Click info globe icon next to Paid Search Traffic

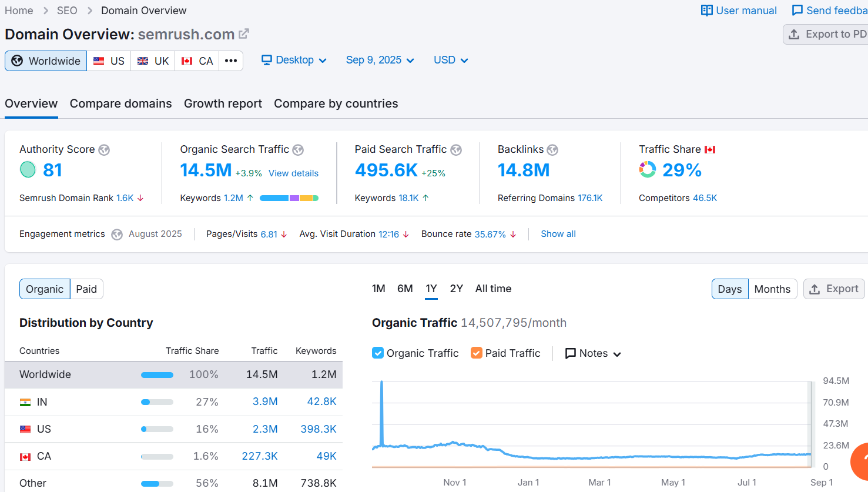pos(456,150)
